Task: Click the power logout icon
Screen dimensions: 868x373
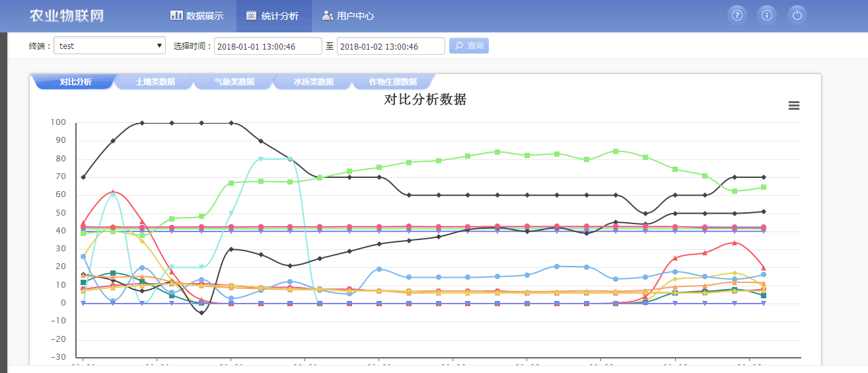Action: pos(797,15)
